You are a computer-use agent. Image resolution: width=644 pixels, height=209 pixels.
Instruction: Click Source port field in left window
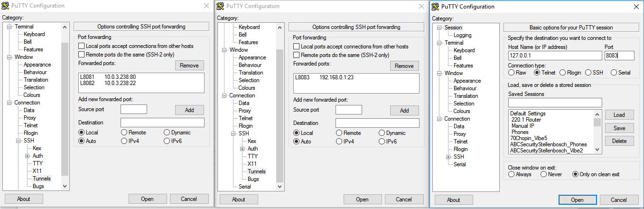[134, 109]
